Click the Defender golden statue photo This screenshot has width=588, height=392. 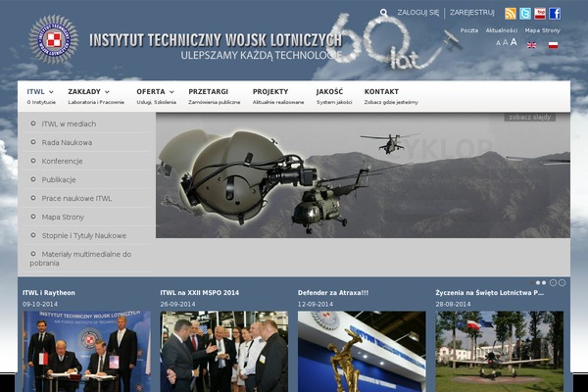point(362,352)
